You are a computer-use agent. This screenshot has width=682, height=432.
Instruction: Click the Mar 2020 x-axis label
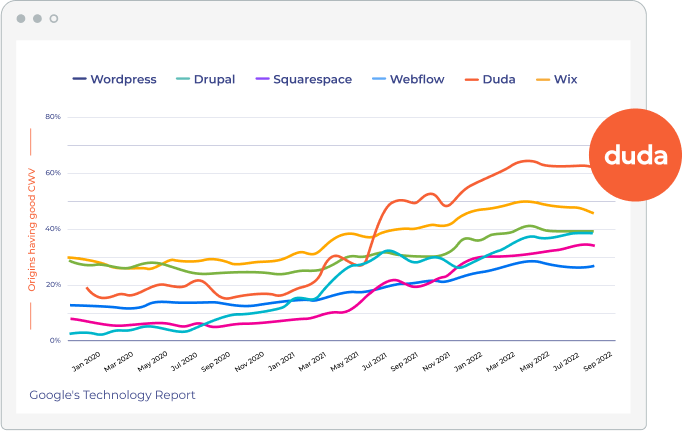point(119,361)
